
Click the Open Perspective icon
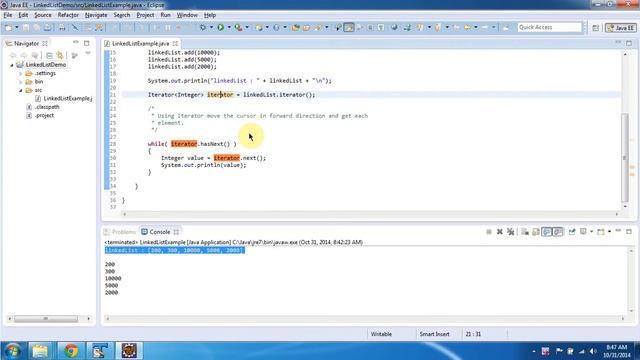[596, 28]
